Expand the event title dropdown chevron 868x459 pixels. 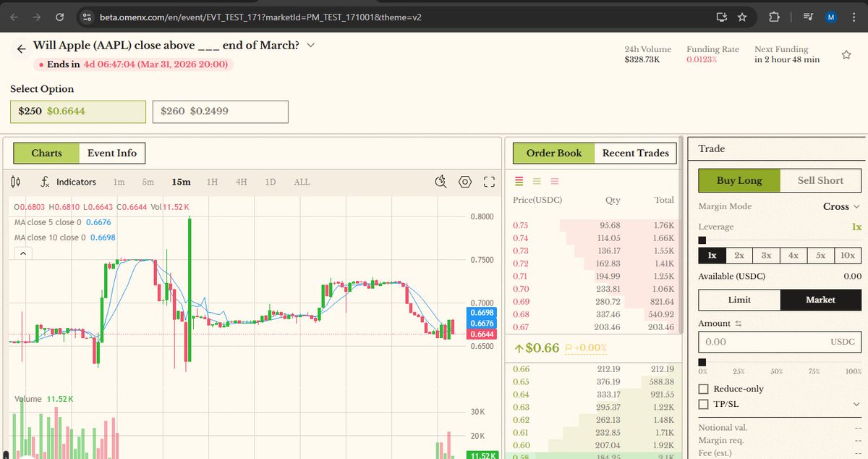click(311, 45)
